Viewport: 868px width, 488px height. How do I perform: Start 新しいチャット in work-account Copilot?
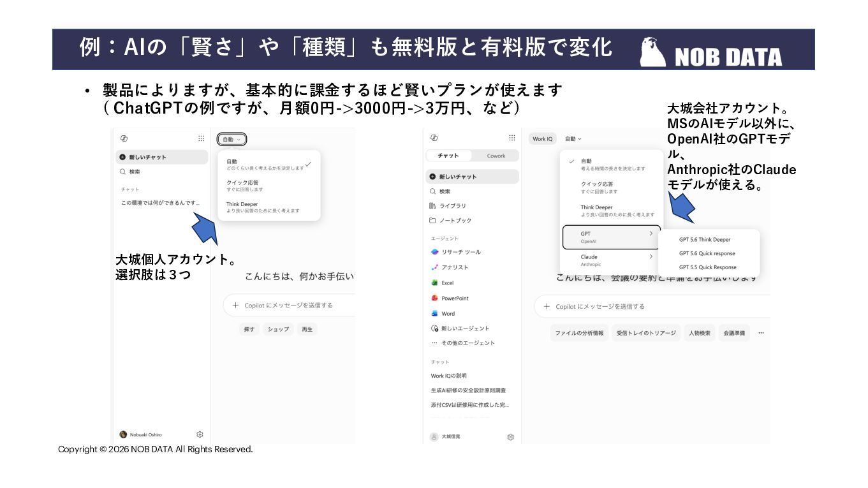(472, 177)
